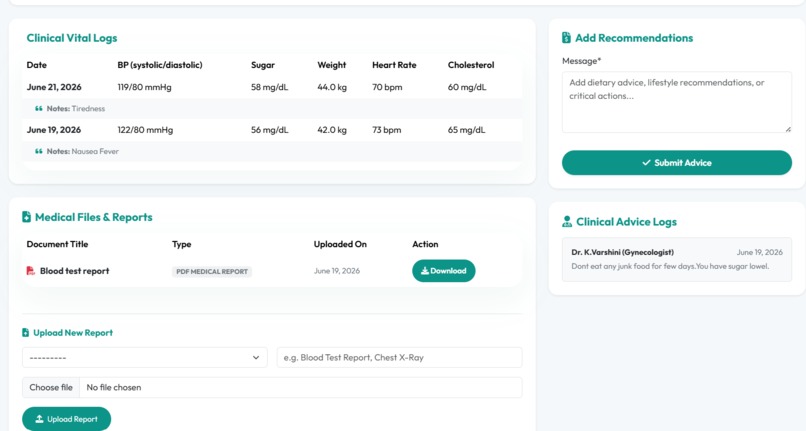Click the report title input field

pyautogui.click(x=399, y=357)
